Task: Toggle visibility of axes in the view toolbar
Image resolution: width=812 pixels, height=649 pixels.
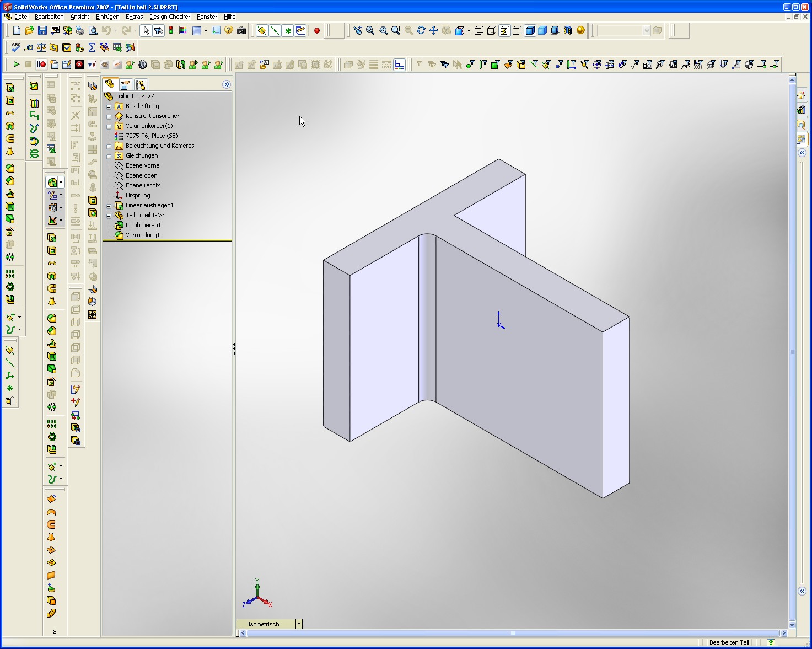Action: [x=275, y=30]
